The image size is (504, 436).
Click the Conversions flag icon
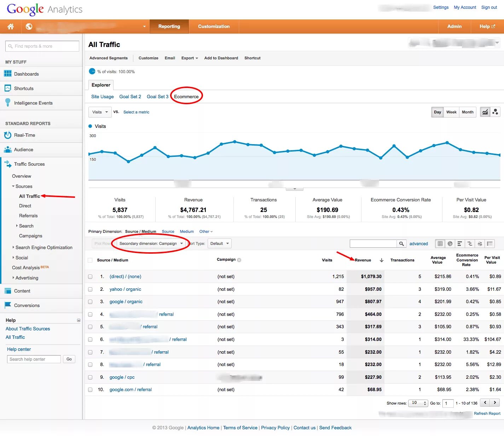tap(8, 305)
